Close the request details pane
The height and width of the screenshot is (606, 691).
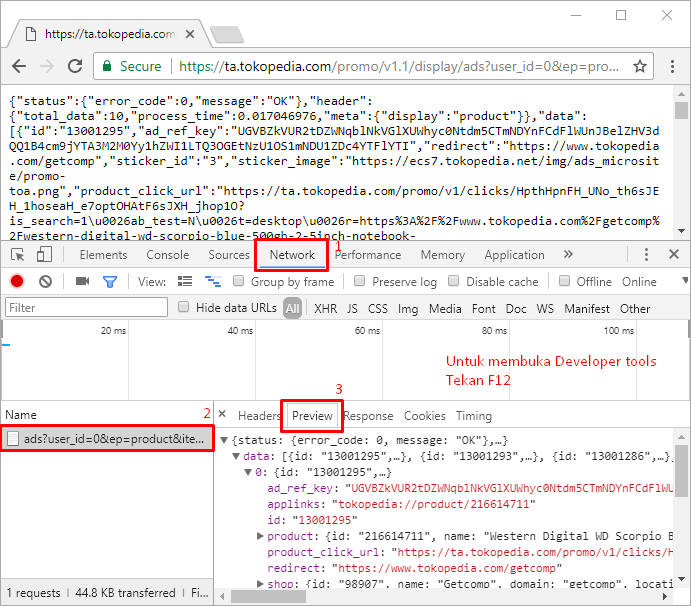coord(223,414)
